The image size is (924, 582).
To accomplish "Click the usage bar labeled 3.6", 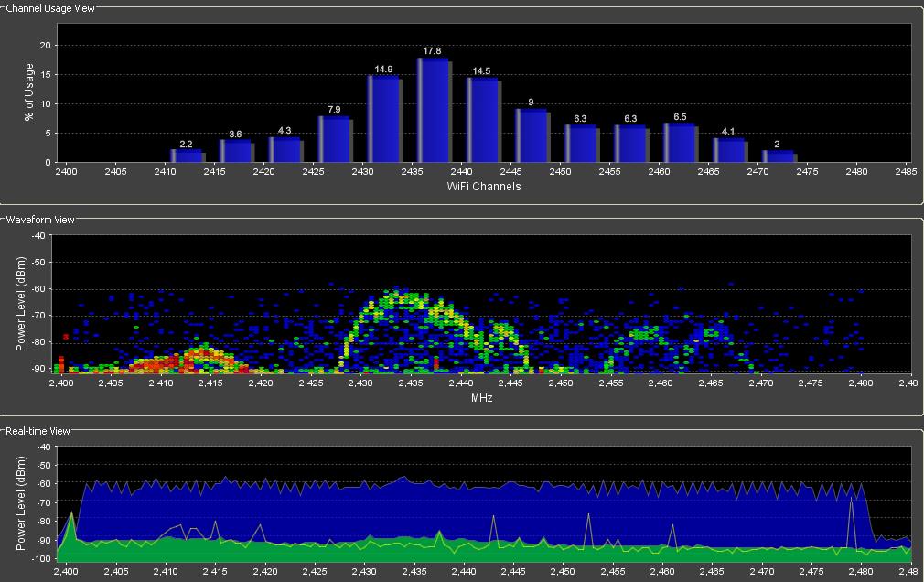I will 236,151.
